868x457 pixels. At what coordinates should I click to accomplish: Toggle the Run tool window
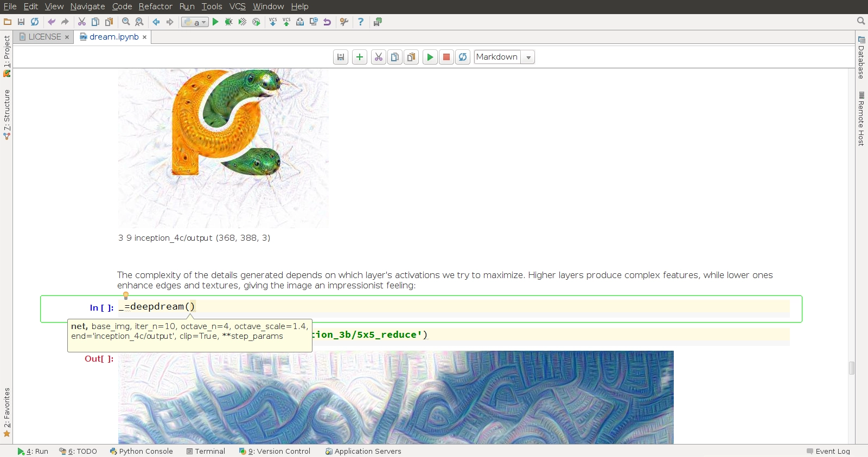(33, 451)
